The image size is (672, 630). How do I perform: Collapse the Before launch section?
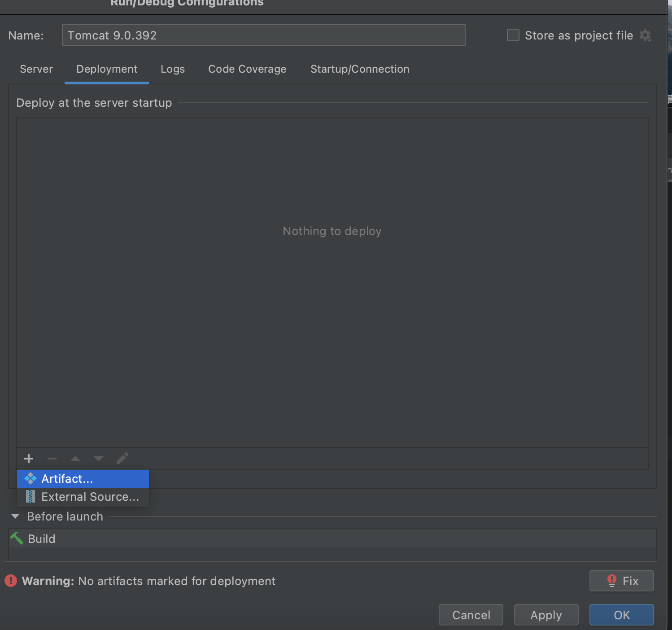click(15, 516)
